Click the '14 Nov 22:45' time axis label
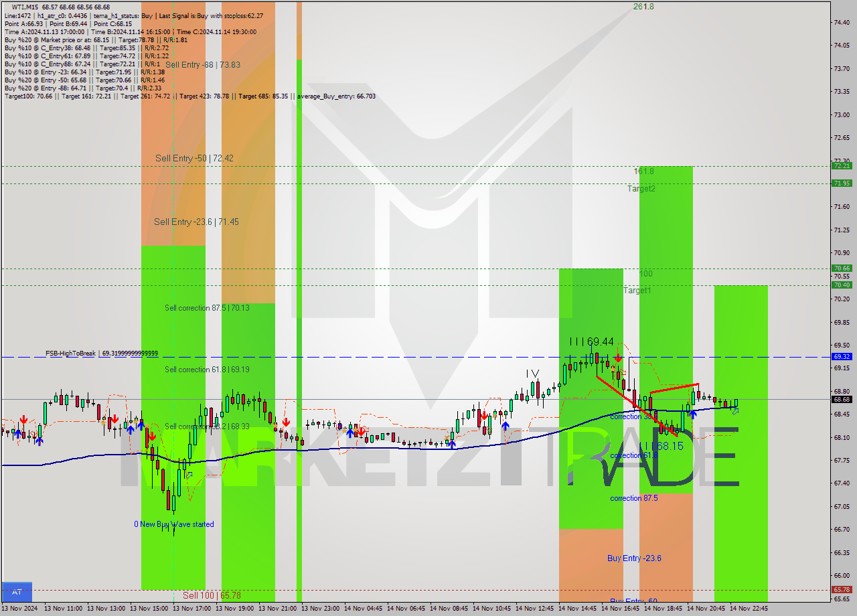This screenshot has height=616, width=857. click(748, 609)
